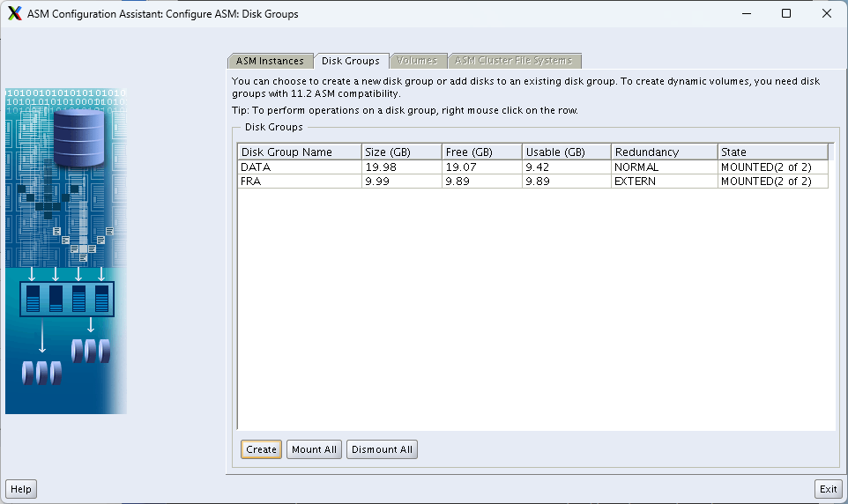Screen dimensions: 848x504
Task: Select the FRA disk group row
Action: click(532, 182)
